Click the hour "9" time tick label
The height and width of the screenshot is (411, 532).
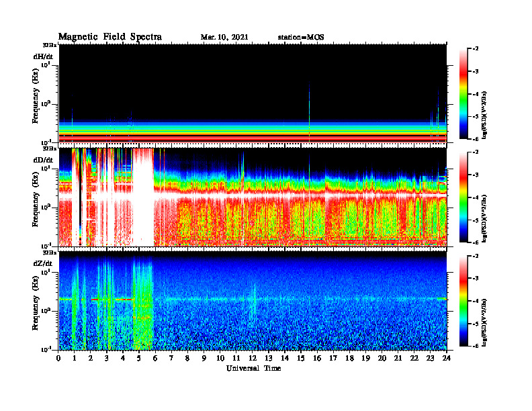coord(204,358)
